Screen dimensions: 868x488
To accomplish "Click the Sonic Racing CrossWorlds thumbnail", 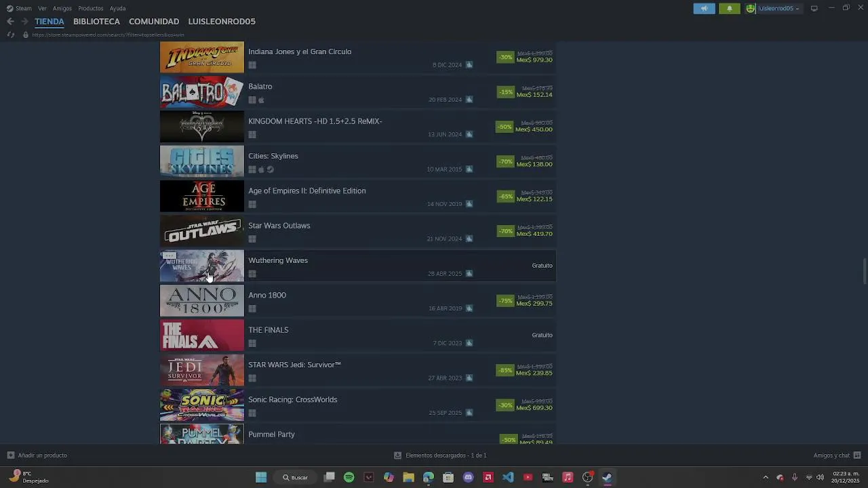I will click(x=202, y=405).
